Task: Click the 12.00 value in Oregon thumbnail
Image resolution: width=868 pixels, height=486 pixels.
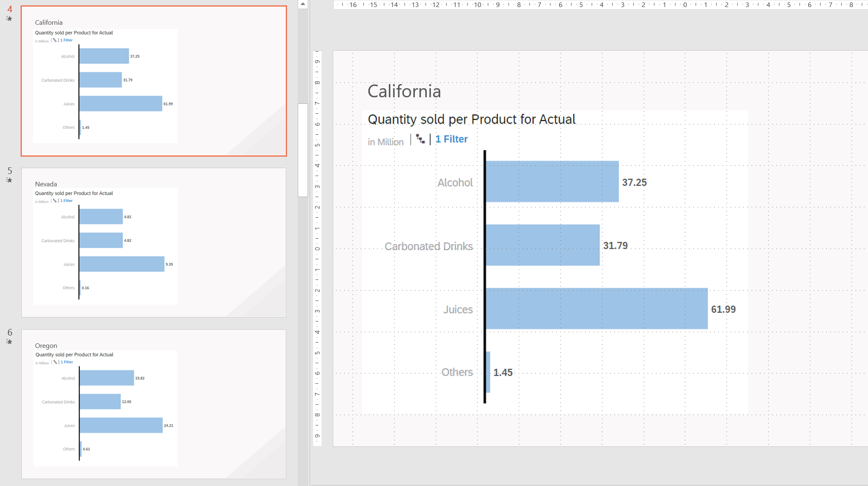Action: coord(127,401)
